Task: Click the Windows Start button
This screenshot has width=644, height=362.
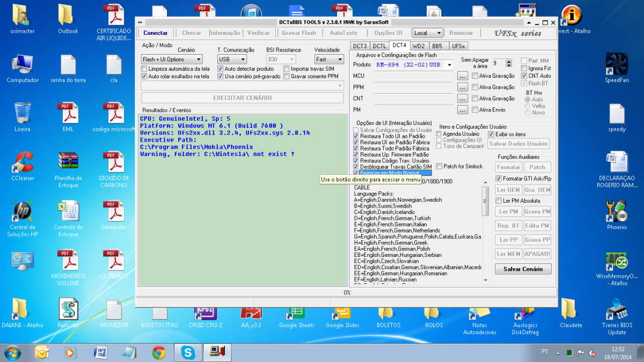Action: pos(13,352)
